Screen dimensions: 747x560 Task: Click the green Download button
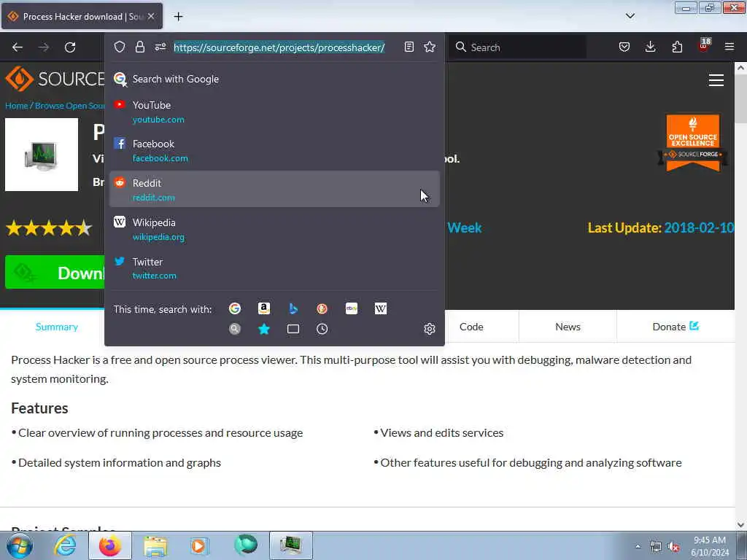[x=55, y=273]
